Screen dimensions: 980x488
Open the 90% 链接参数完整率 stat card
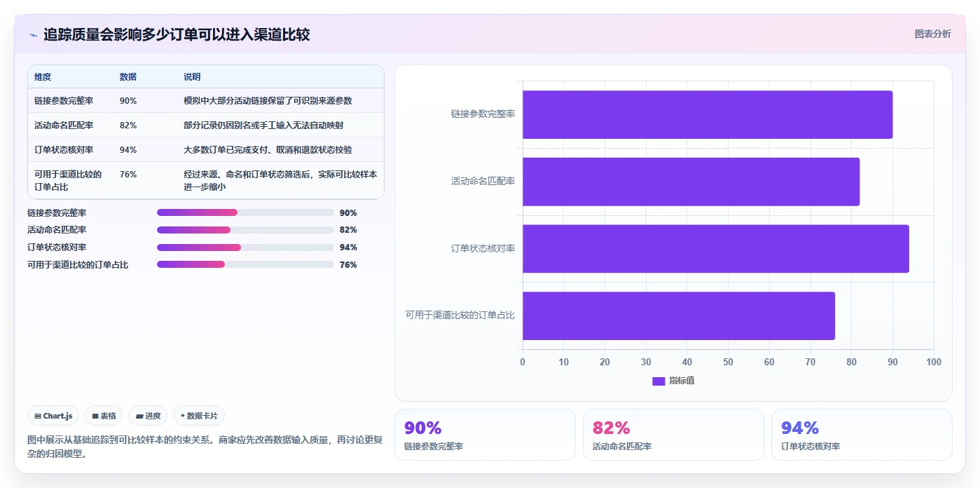click(x=485, y=435)
